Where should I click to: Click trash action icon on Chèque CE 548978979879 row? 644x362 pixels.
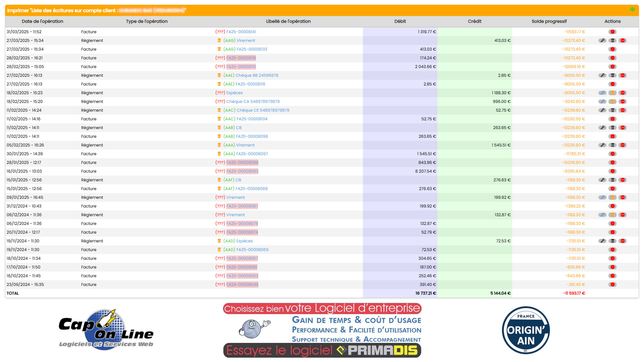tap(612, 110)
